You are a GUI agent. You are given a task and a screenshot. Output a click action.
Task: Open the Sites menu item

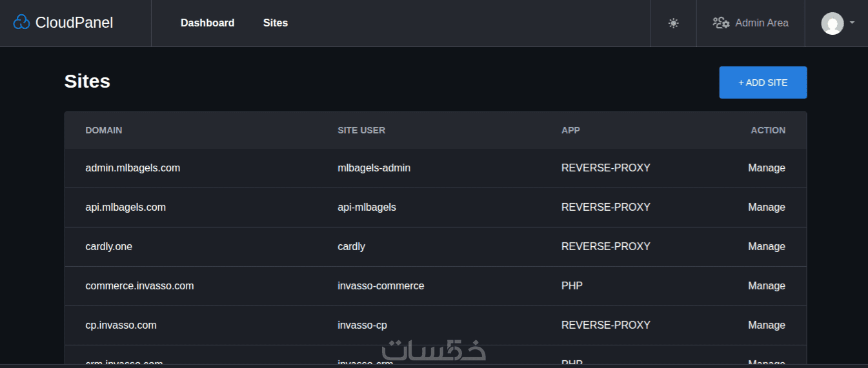pos(276,23)
